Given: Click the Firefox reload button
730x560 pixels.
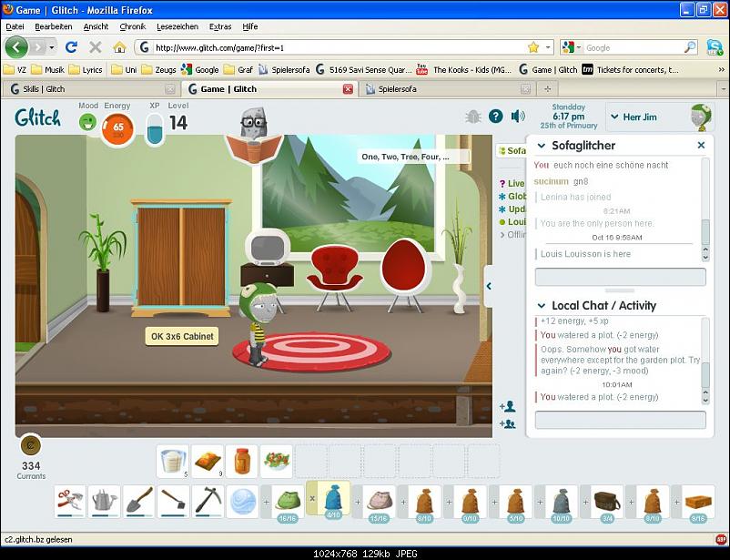Looking at the screenshot, I should coord(71,47).
